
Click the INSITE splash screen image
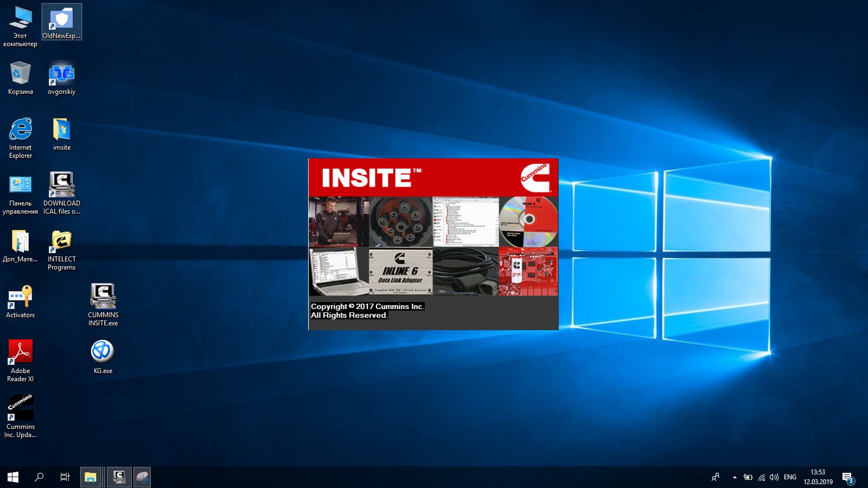433,244
